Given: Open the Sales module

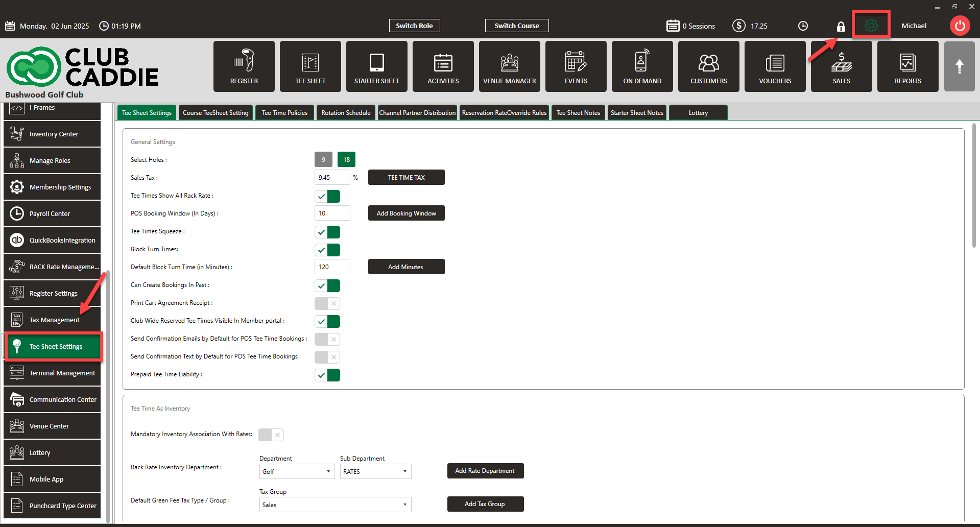Looking at the screenshot, I should point(842,66).
